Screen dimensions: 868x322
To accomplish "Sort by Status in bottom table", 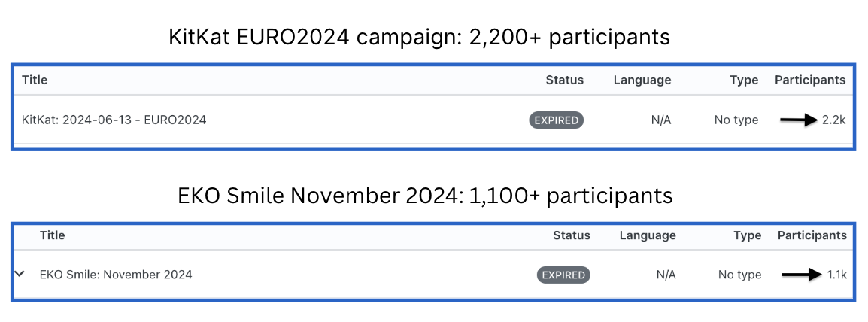I will 572,235.
